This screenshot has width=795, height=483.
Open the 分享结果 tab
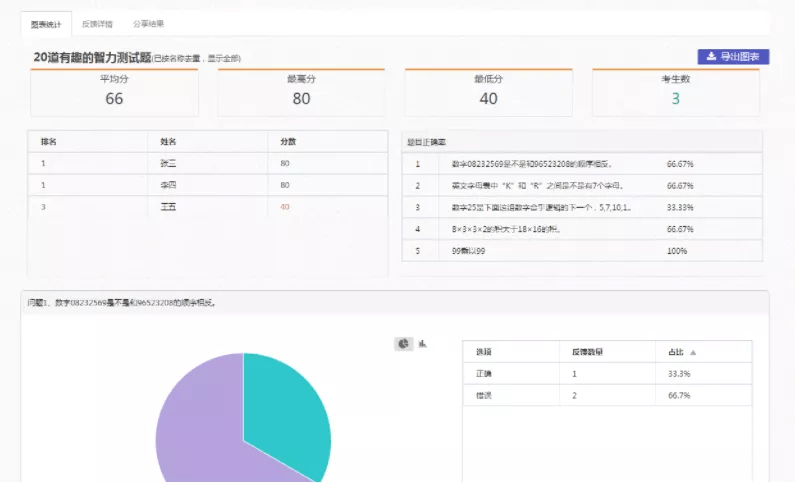coord(149,24)
